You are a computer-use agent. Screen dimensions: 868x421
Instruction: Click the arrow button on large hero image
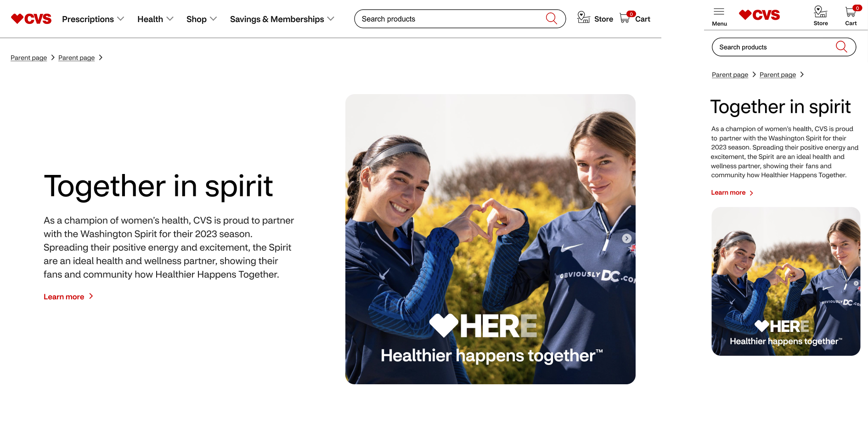click(626, 238)
